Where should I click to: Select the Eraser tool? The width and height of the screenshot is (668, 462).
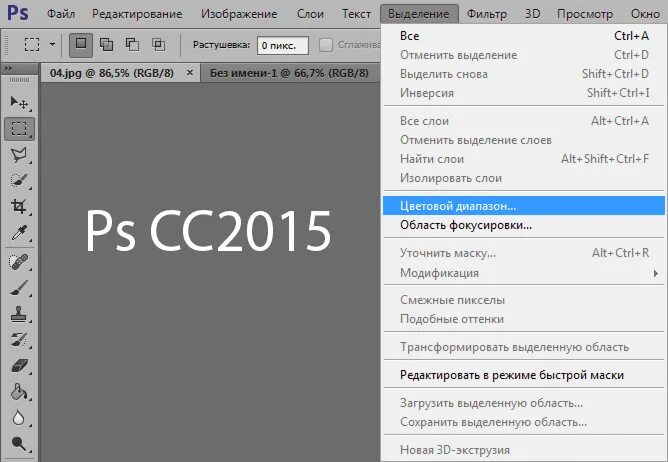click(19, 366)
